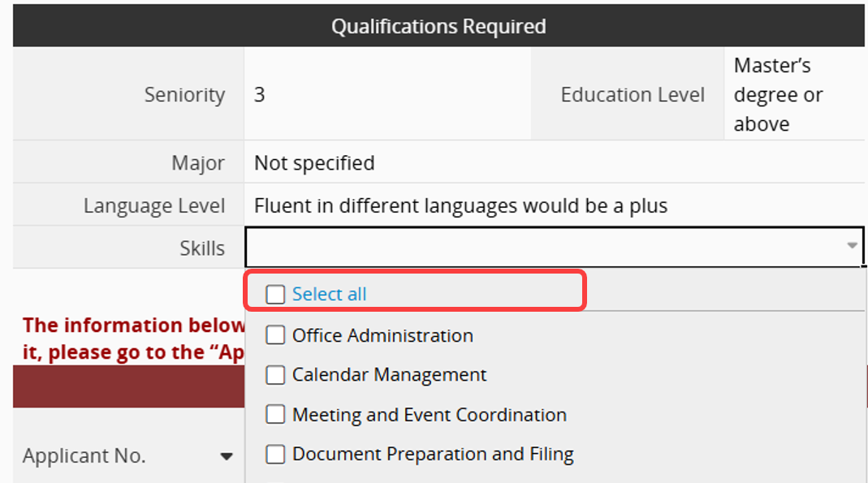Check the Office Administration skill box
Viewport: 868px width, 483px height.
276,335
